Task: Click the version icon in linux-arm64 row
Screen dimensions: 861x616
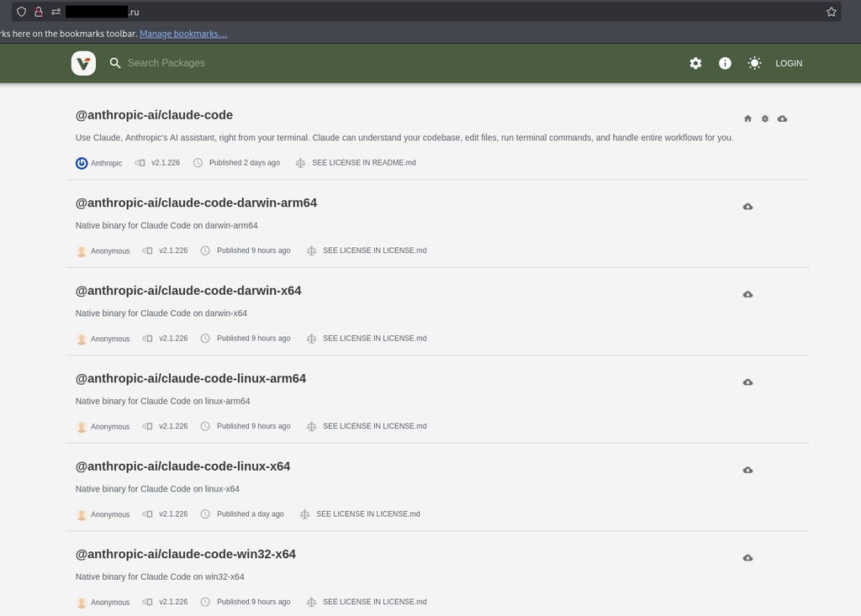Action: (147, 426)
